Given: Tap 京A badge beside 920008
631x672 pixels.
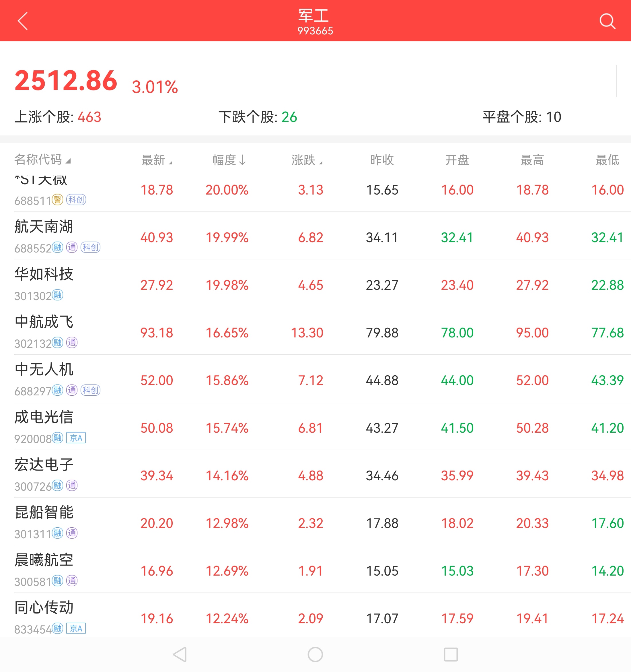Looking at the screenshot, I should click(x=76, y=438).
